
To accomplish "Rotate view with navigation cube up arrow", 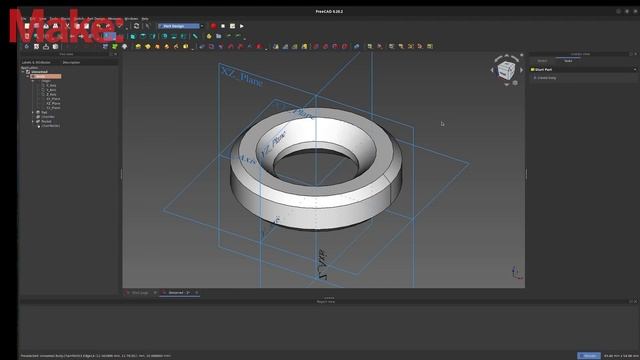I will click(x=507, y=56).
